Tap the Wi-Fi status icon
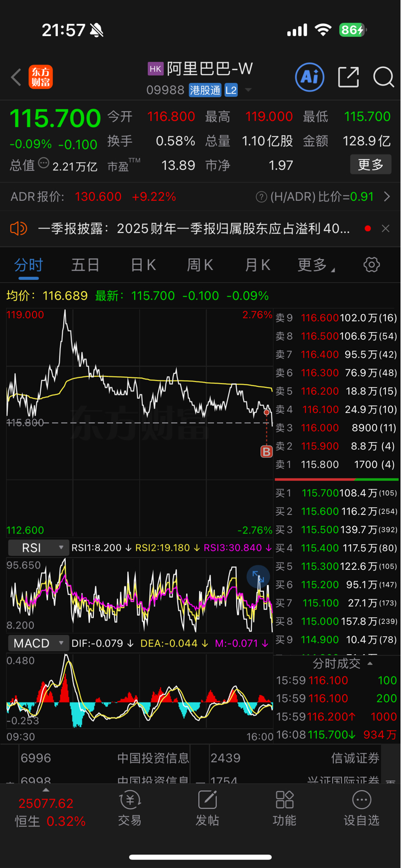The height and width of the screenshot is (868, 401). 323,30
